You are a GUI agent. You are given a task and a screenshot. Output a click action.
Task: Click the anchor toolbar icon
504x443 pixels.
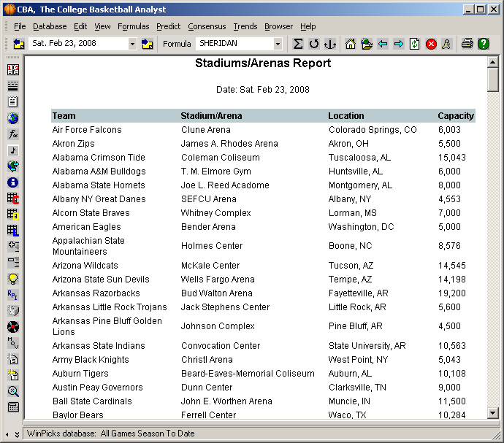[x=330, y=44]
